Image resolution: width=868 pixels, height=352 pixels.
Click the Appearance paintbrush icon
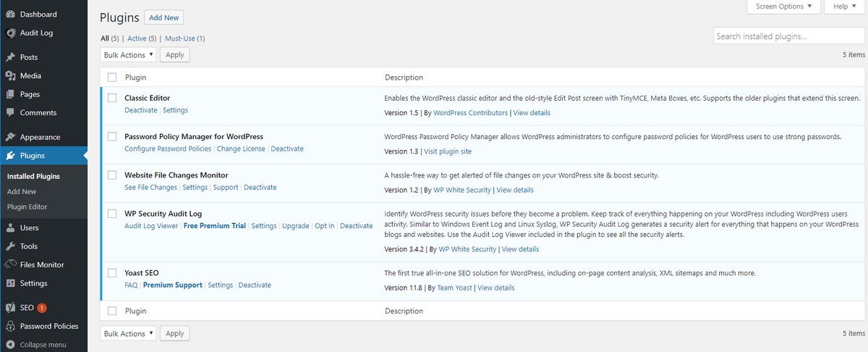[x=10, y=137]
